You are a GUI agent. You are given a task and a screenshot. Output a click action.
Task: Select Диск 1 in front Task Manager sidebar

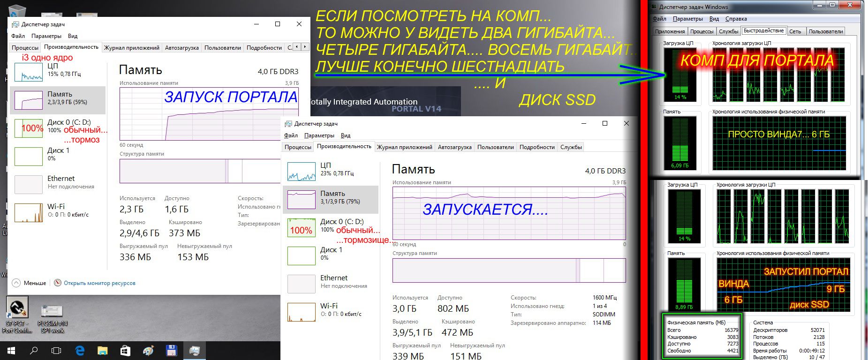click(x=331, y=255)
